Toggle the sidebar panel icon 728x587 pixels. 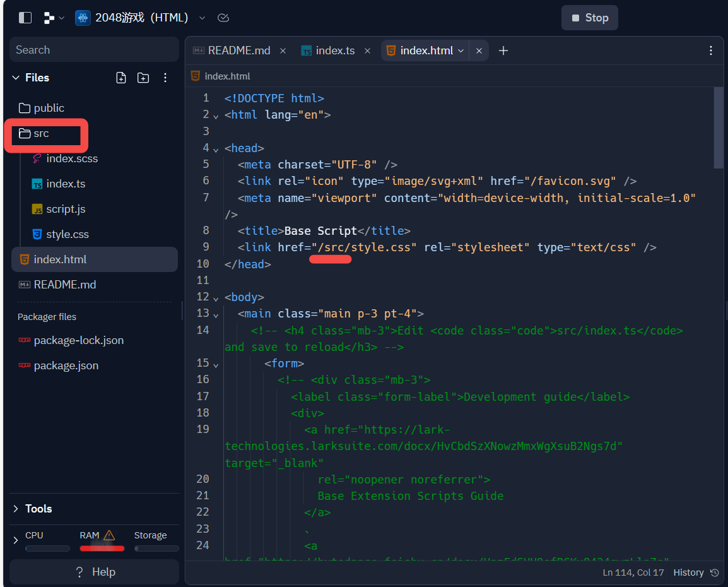25,18
